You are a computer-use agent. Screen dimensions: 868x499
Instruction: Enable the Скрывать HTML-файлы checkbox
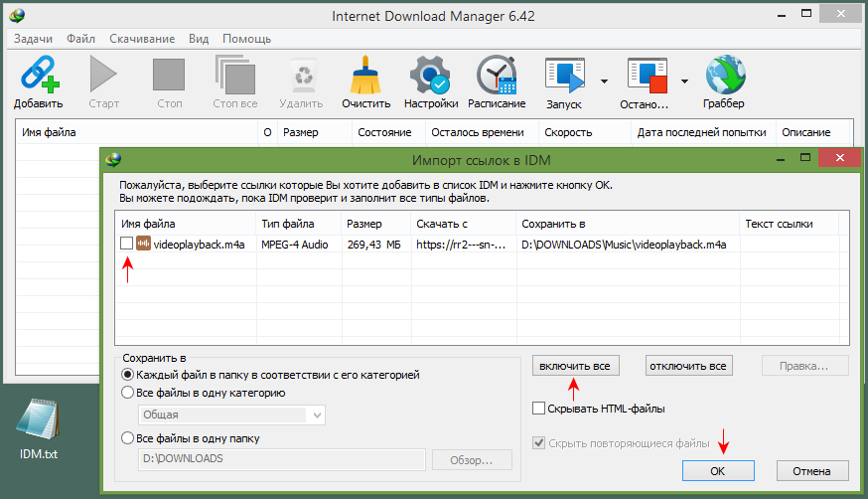538,409
